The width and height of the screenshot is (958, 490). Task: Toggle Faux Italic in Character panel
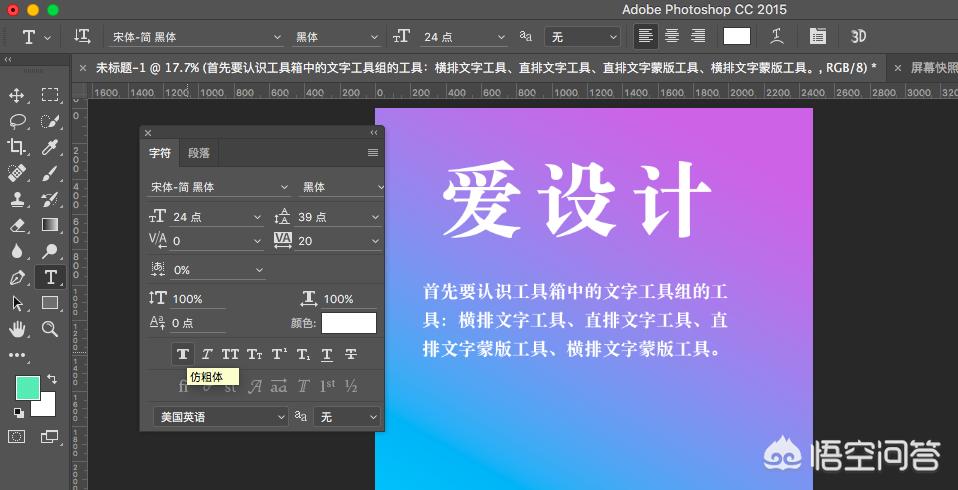tap(207, 354)
